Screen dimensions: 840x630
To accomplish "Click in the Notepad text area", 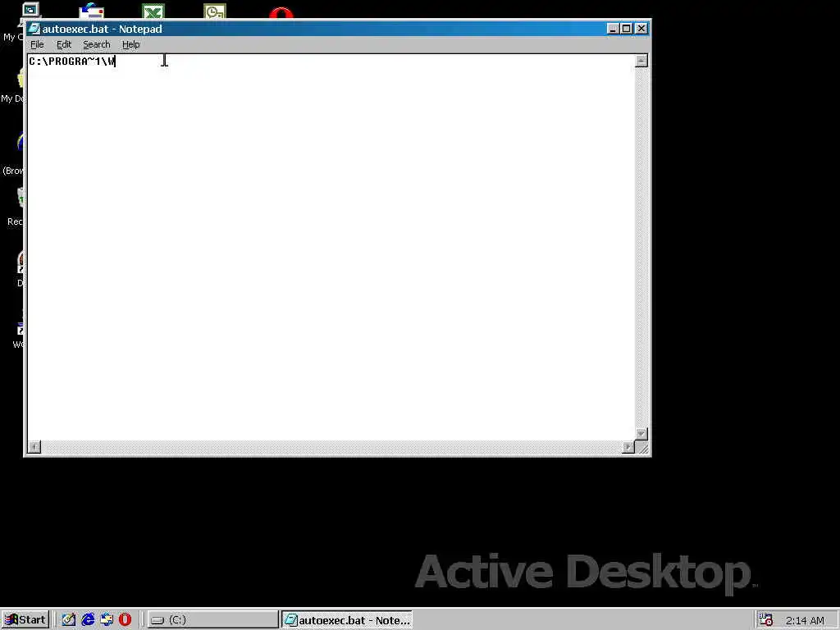I will coord(331,246).
